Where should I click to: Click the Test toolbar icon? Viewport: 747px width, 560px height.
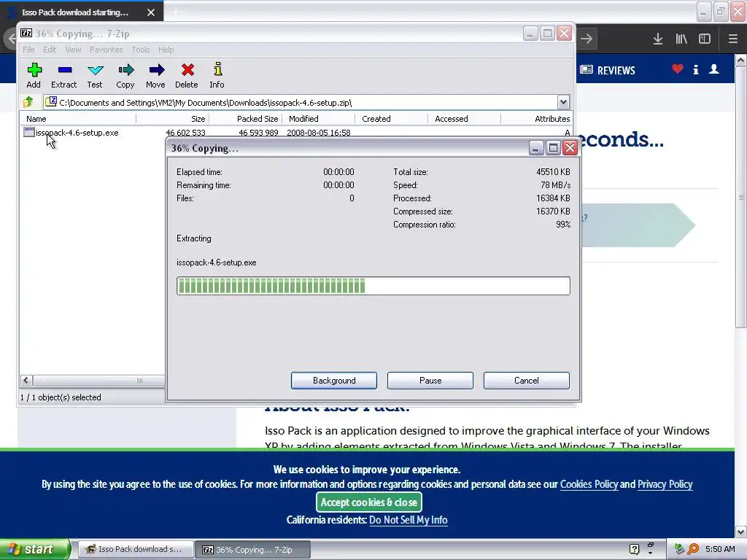96,70
